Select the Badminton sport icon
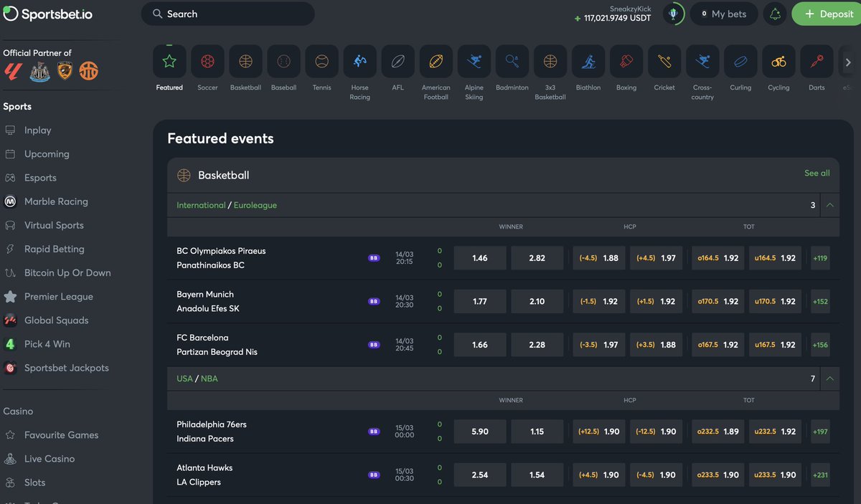 point(512,62)
